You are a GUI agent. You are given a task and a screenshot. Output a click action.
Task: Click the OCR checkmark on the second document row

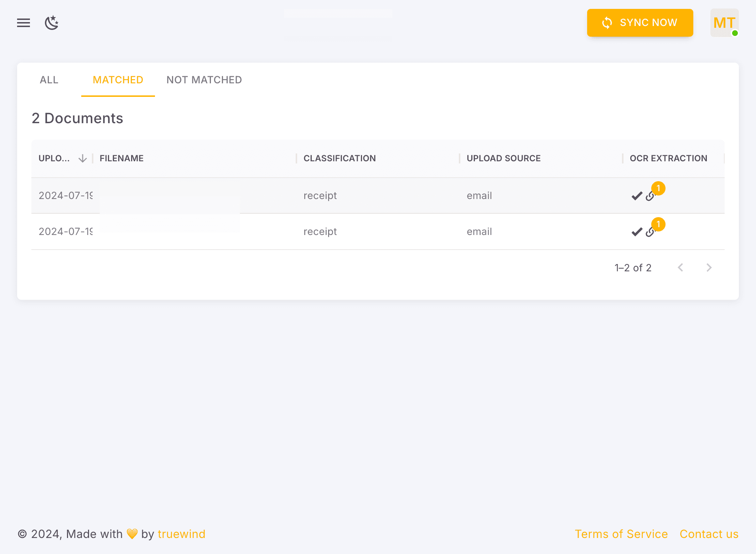(x=636, y=231)
